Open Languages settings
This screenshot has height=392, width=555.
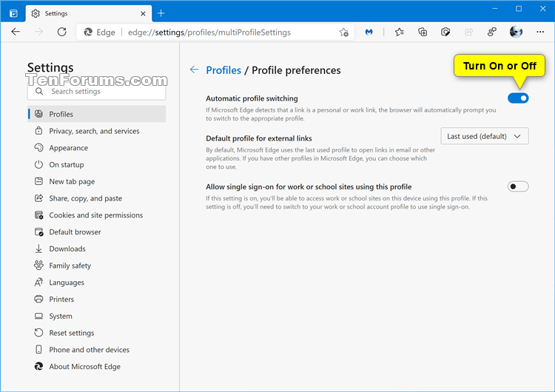[97, 283]
